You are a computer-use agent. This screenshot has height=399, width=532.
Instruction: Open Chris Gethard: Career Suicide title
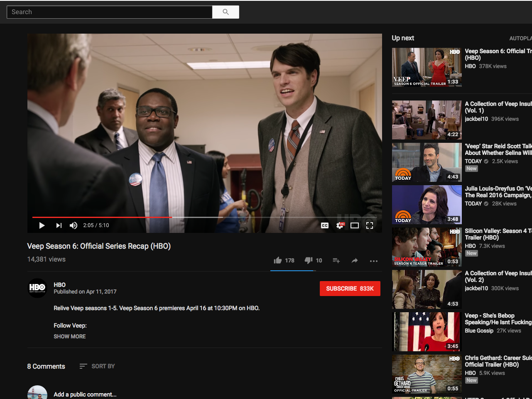coord(498,361)
